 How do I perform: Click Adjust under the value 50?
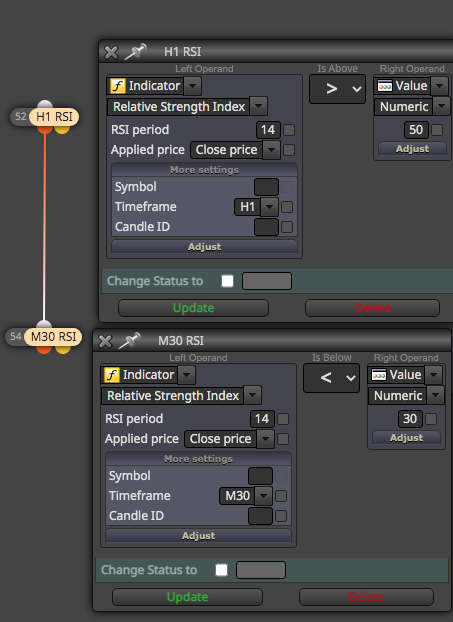click(413, 149)
